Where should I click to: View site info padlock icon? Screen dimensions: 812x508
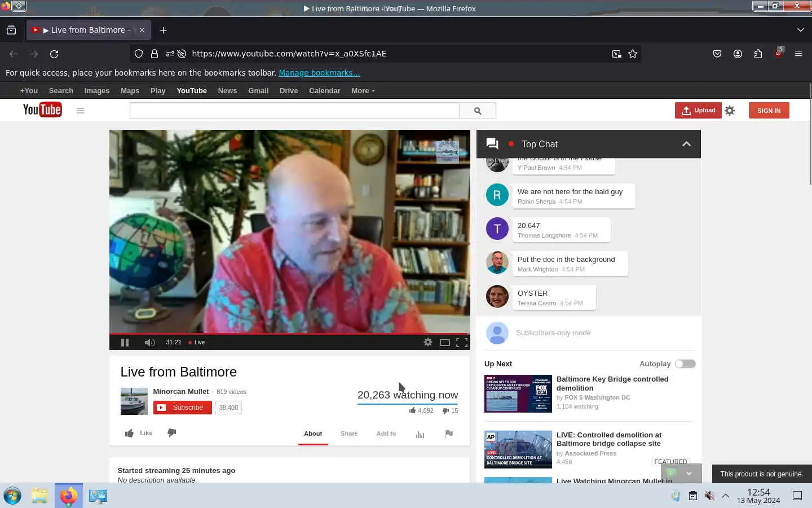click(154, 54)
